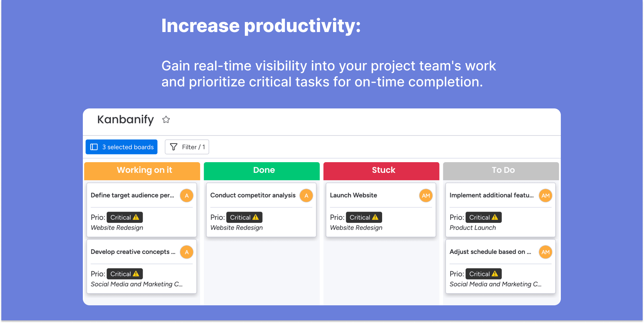Screen dimensions: 644x323
Task: Click the AM avatar on Implement additional features card
Action: point(545,196)
